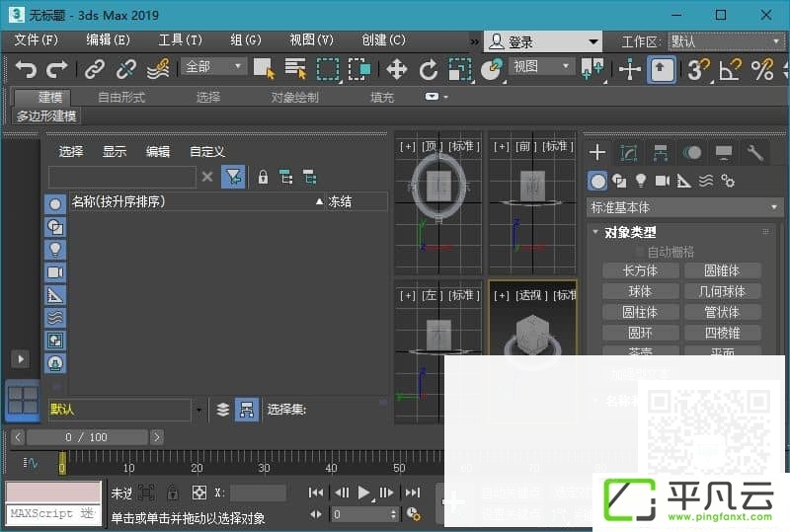Viewport: 790px width, 532px height.
Task: Click the 多边形建模 panel button
Action: coord(46,116)
